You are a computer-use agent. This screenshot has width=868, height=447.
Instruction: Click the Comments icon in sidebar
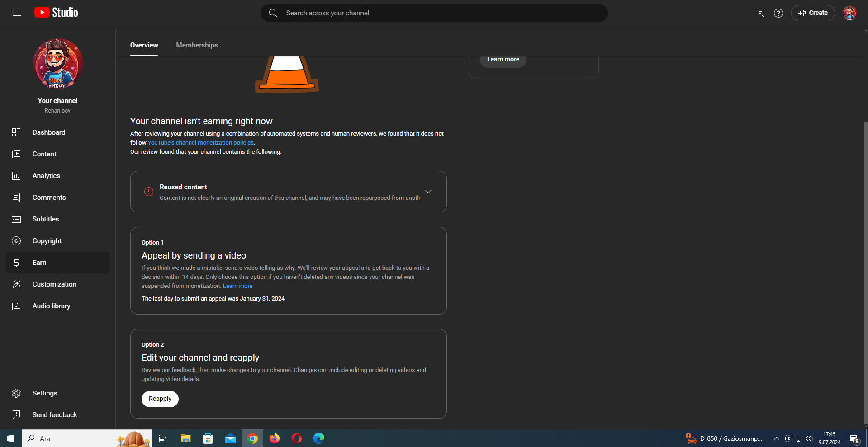[x=16, y=198]
